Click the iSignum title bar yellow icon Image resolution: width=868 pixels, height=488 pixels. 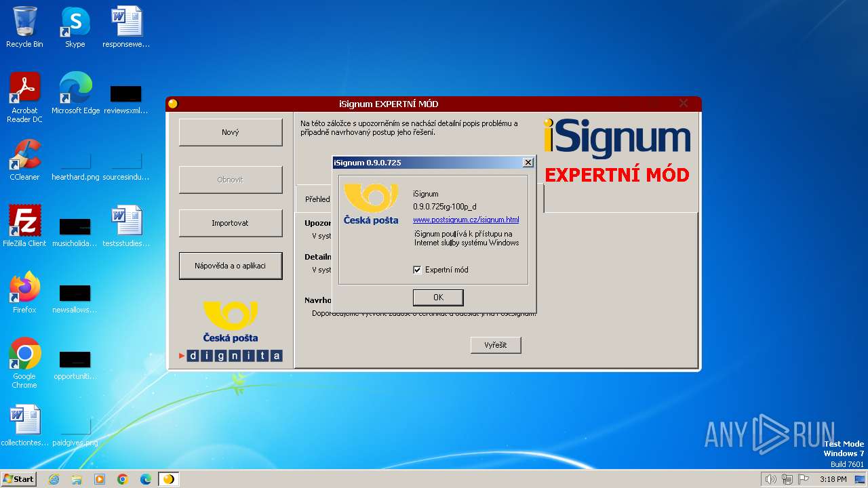pyautogui.click(x=173, y=104)
